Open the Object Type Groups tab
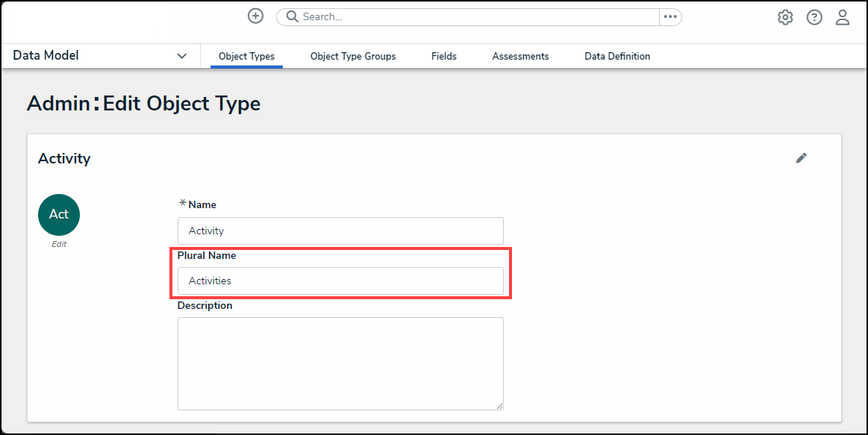This screenshot has width=868, height=435. 353,57
